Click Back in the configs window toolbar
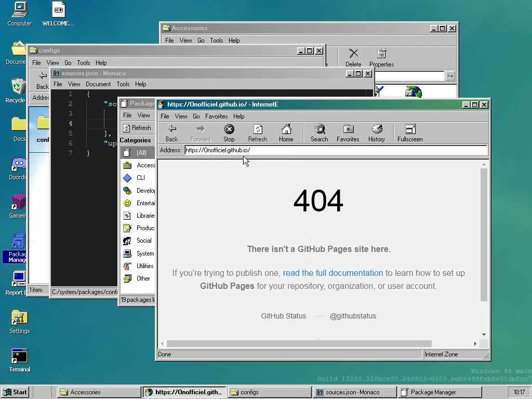532x399 pixels. (43, 81)
